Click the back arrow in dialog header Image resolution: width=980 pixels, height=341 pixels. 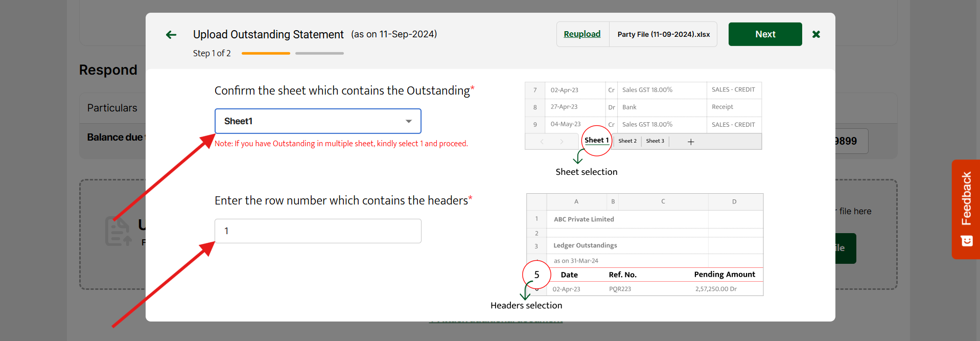click(x=171, y=35)
